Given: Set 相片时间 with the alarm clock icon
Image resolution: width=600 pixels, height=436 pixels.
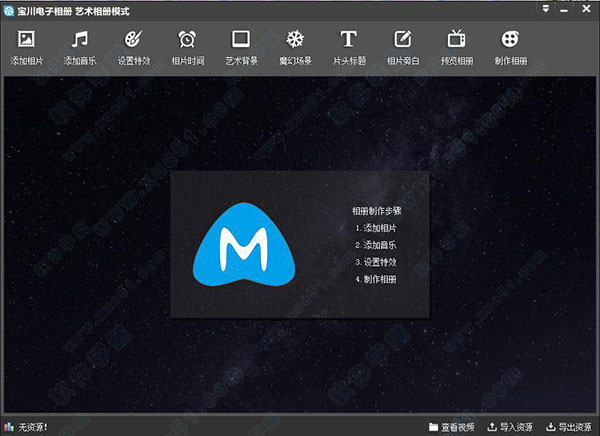Looking at the screenshot, I should (x=188, y=47).
